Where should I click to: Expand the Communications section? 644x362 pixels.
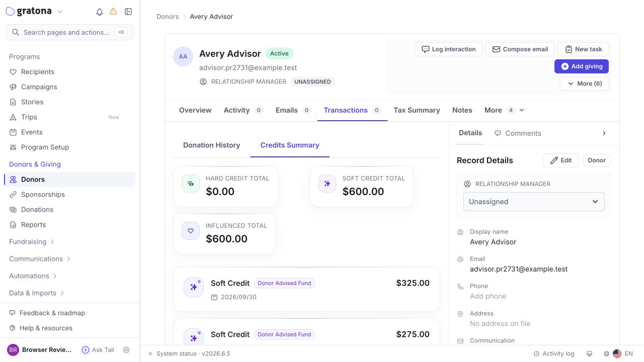(40, 259)
